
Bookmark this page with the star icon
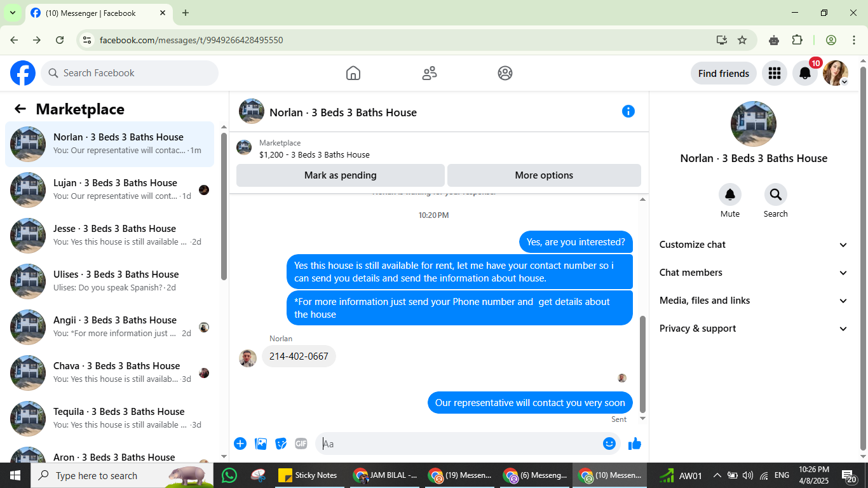[742, 40]
